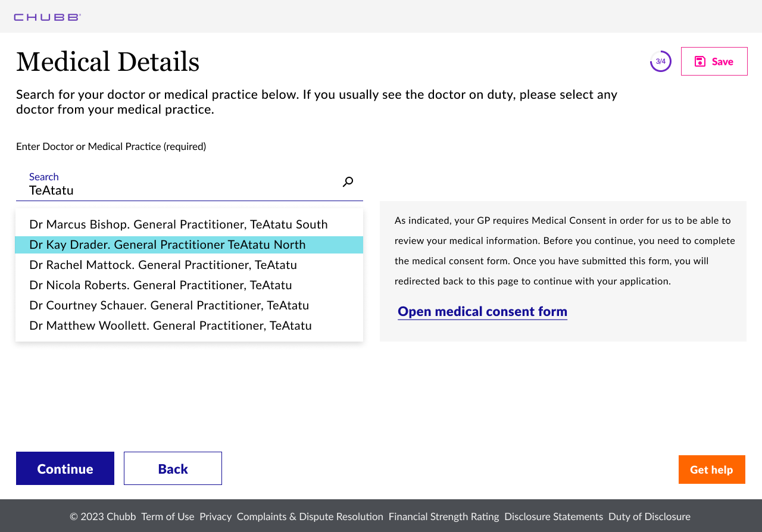The image size is (762, 532).
Task: Choose Dr Courtney Schauer from list
Action: (x=189, y=305)
